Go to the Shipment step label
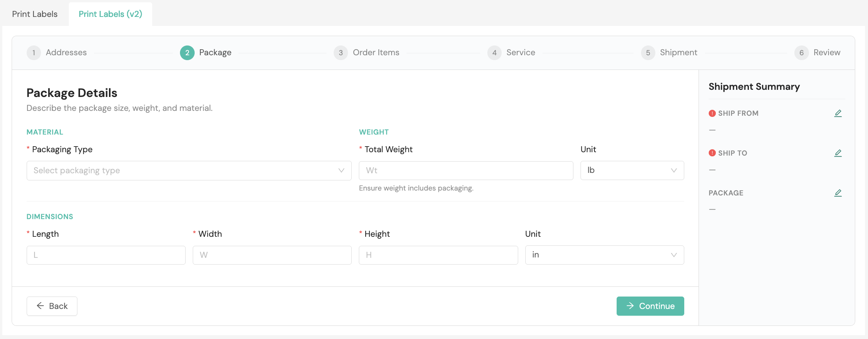The image size is (868, 339). tap(679, 53)
